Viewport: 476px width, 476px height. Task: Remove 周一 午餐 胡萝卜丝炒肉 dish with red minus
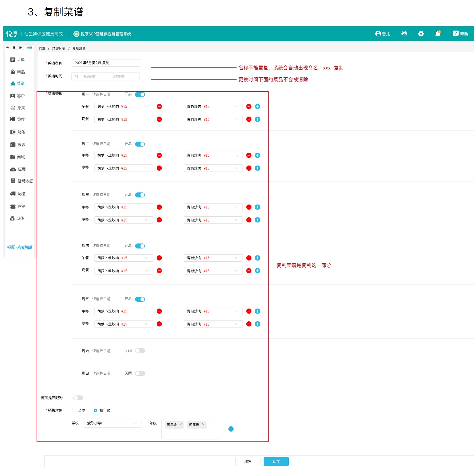click(159, 106)
